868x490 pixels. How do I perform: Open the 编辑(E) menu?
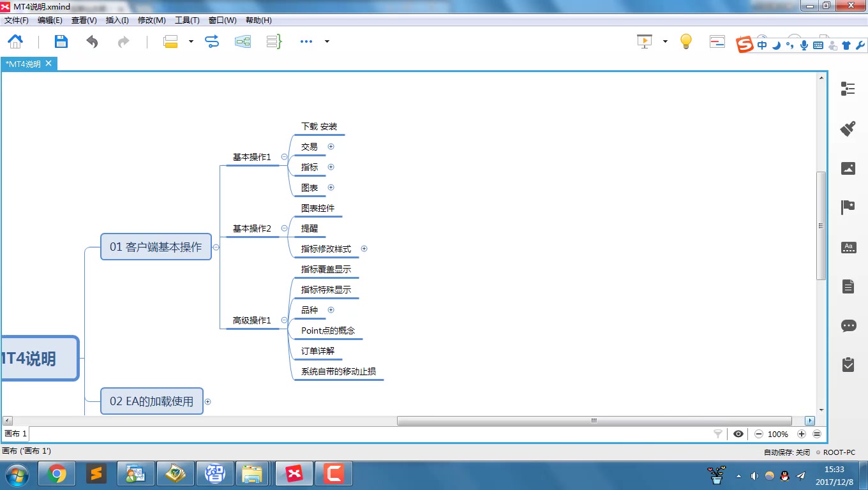pos(50,20)
